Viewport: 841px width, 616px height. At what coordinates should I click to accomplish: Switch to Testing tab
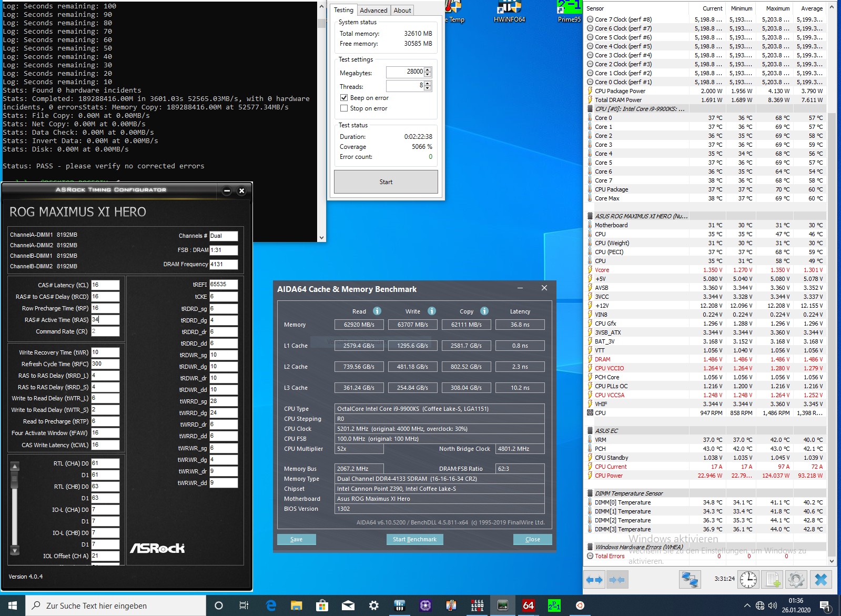point(343,10)
